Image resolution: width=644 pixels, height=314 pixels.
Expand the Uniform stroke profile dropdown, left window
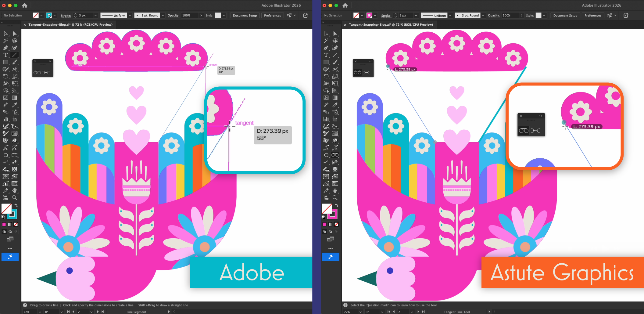(130, 16)
